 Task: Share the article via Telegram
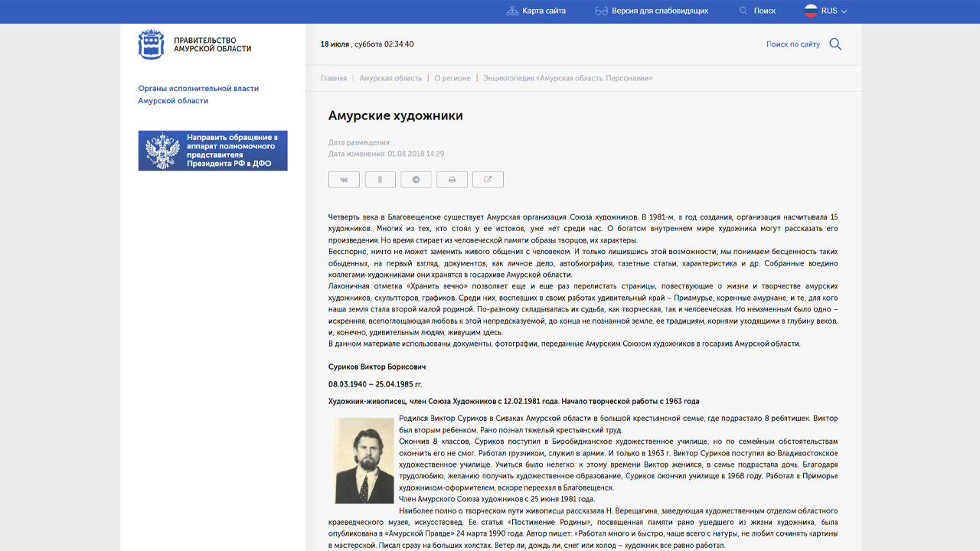click(x=416, y=179)
